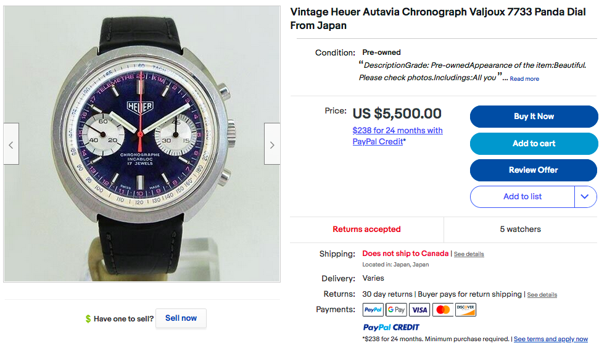Click the Buy It Now button
The image size is (607, 364).
click(534, 116)
